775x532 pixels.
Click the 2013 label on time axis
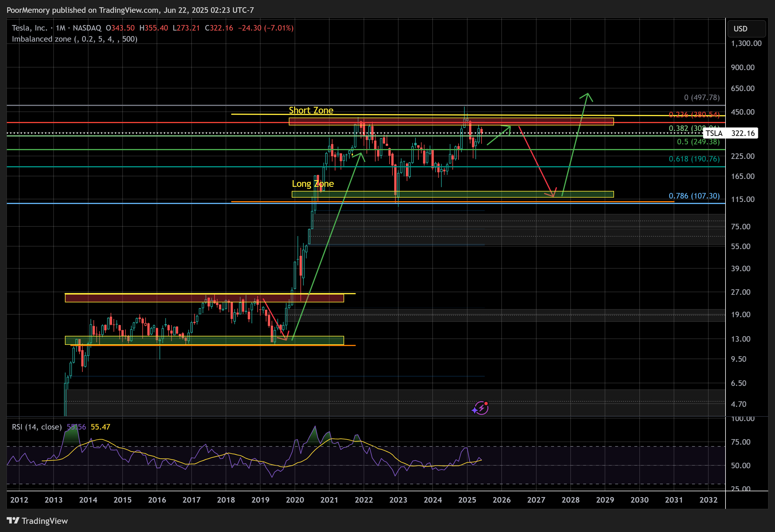54,500
